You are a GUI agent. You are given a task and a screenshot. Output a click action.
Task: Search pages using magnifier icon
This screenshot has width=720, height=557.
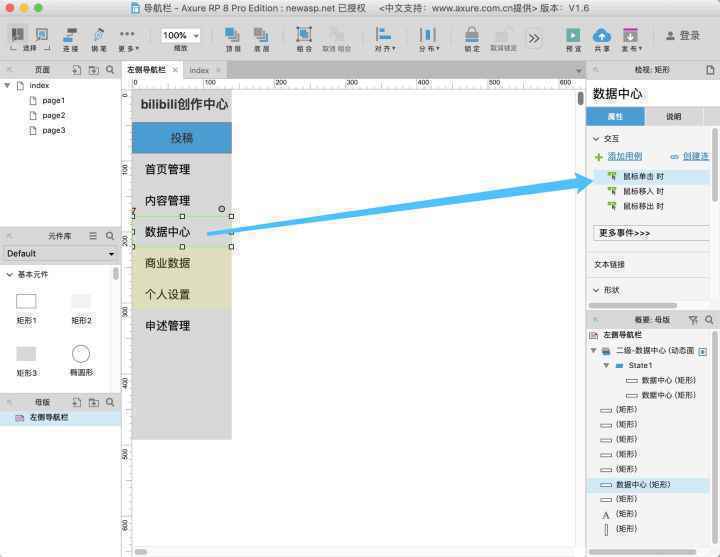tap(110, 70)
